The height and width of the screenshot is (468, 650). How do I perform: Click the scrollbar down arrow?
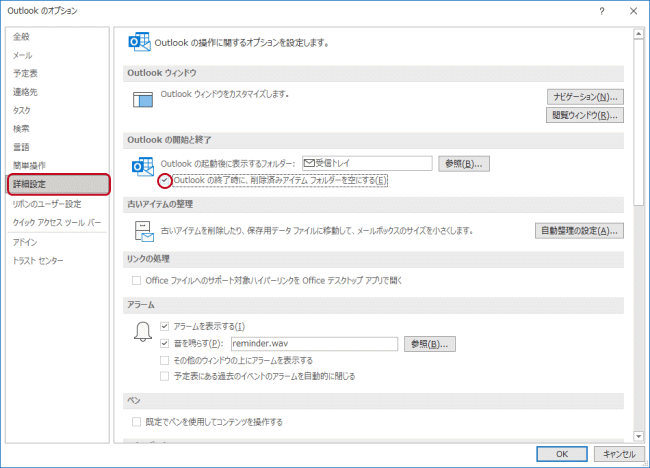[638, 436]
